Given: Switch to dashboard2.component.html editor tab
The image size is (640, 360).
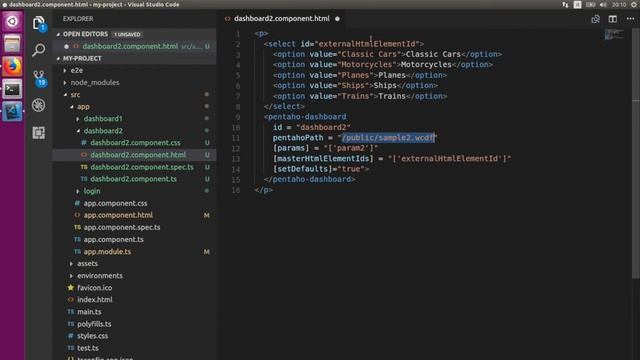Looking at the screenshot, I should coord(282,19).
